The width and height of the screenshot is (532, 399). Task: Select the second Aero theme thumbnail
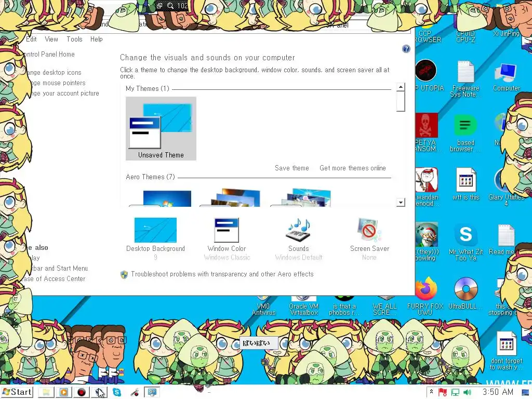pos(231,197)
